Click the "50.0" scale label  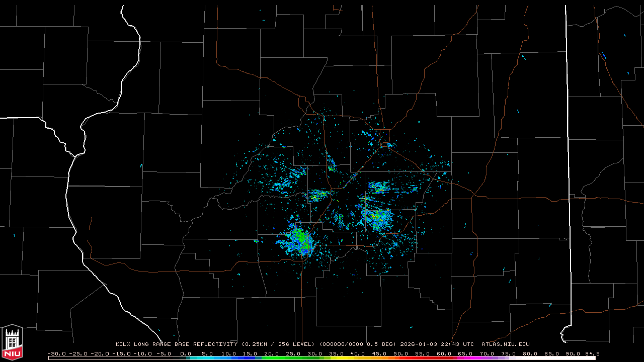[x=400, y=353]
